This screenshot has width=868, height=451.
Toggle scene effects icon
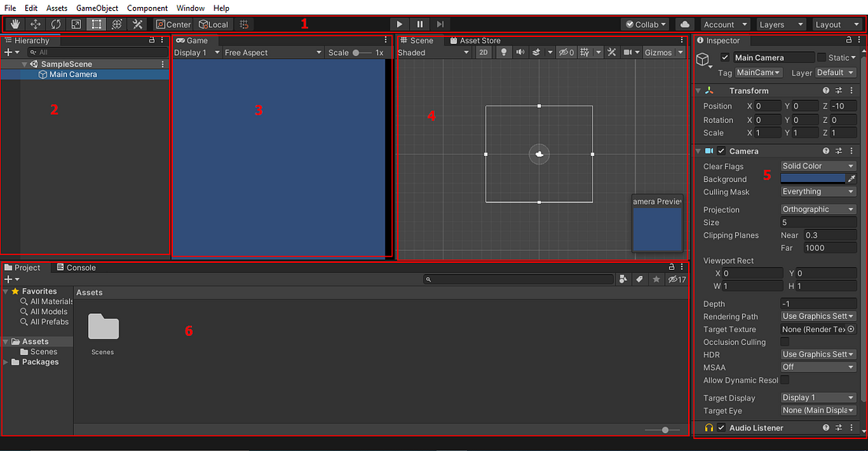point(536,52)
